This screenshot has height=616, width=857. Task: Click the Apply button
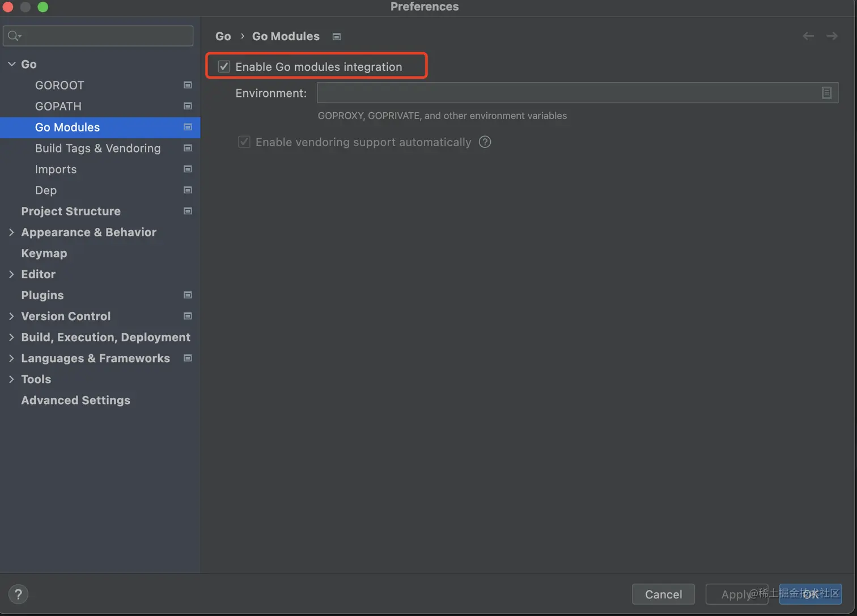tap(736, 594)
